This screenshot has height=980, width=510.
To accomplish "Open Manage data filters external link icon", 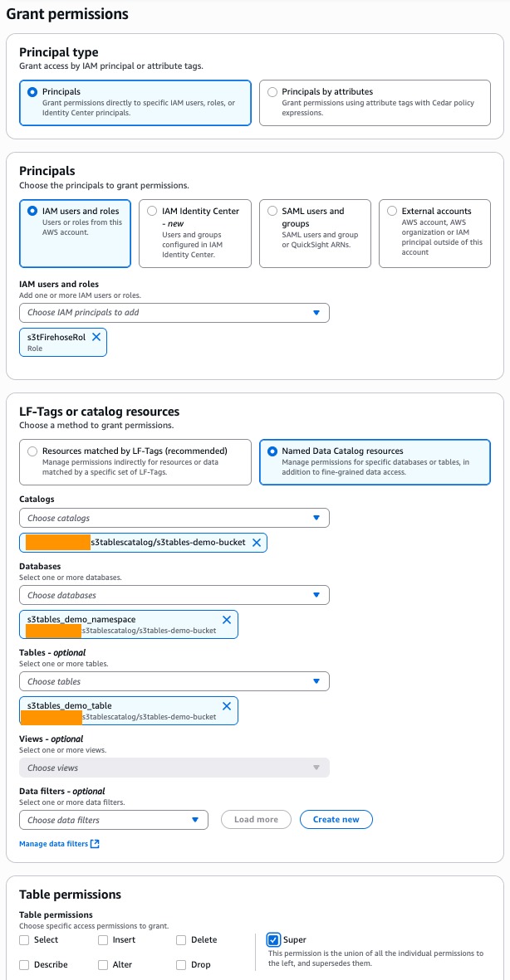I will coord(95,844).
